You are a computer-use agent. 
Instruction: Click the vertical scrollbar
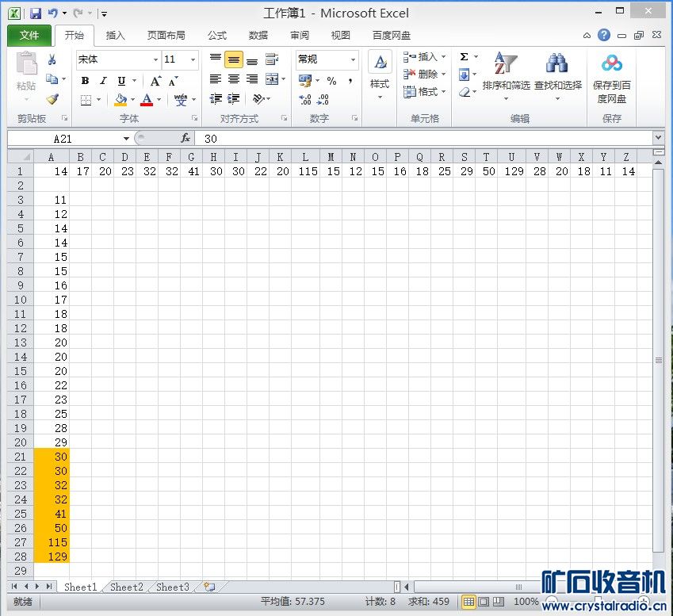(x=659, y=360)
